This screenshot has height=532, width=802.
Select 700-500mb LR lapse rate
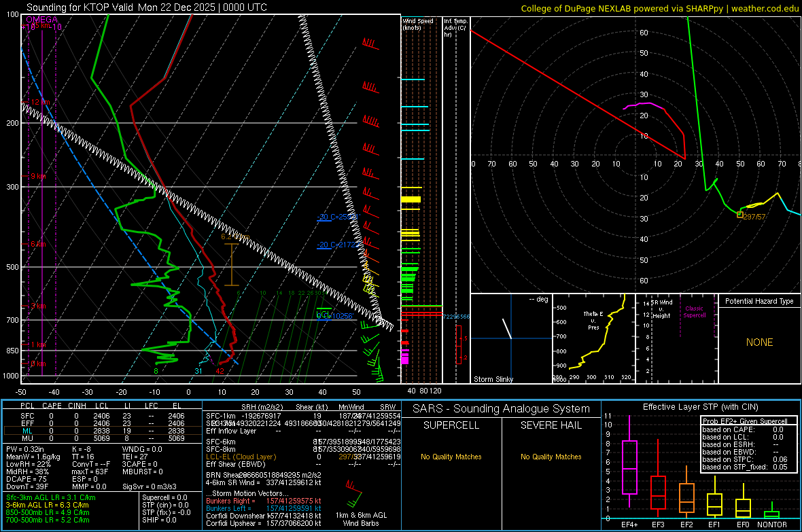[48, 520]
